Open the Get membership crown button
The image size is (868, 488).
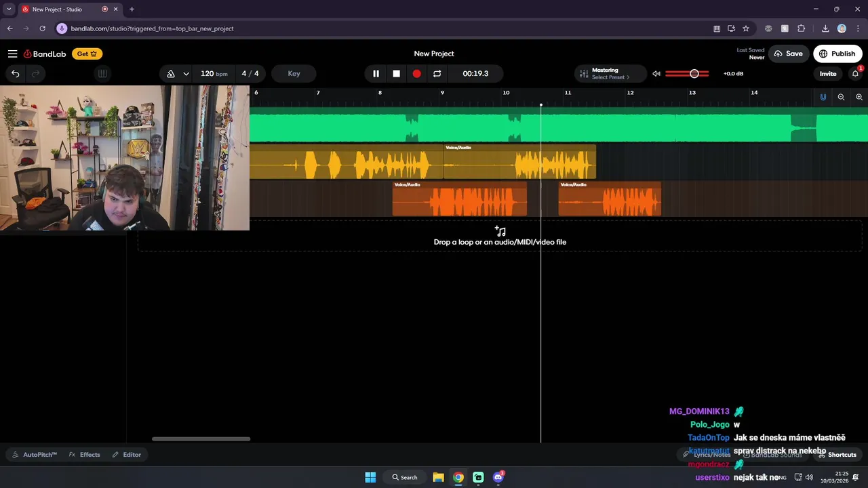tap(87, 54)
